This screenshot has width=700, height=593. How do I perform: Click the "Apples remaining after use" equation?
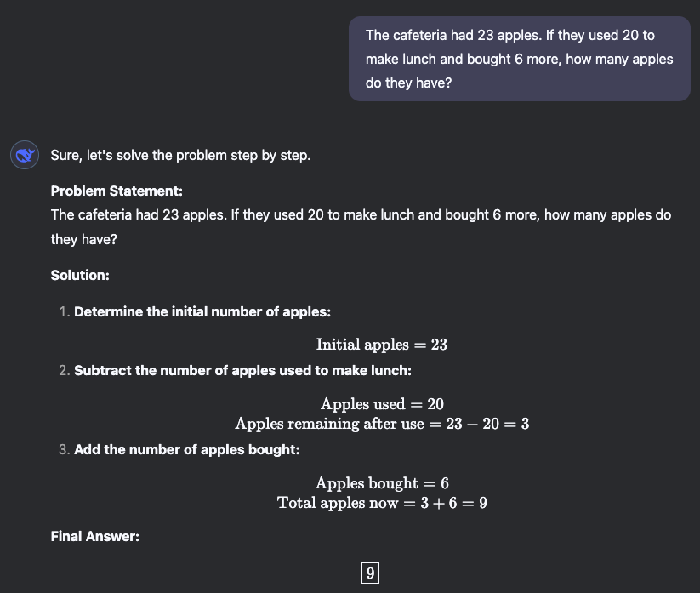pyautogui.click(x=382, y=424)
